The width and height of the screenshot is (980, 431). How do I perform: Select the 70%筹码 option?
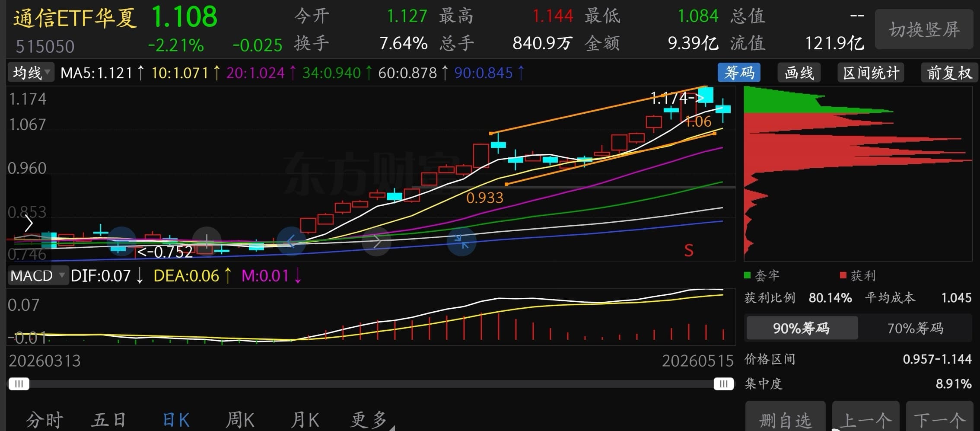coord(915,328)
